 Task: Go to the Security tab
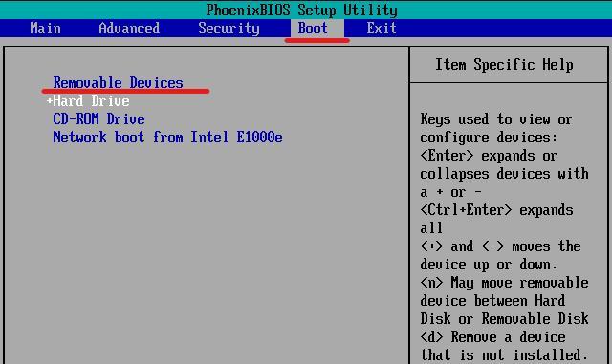pos(229,29)
